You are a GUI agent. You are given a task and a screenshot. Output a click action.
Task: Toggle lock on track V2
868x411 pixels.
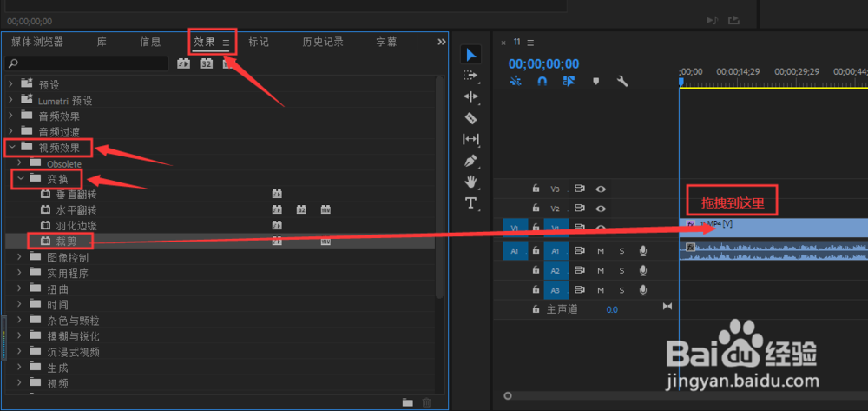(x=536, y=209)
